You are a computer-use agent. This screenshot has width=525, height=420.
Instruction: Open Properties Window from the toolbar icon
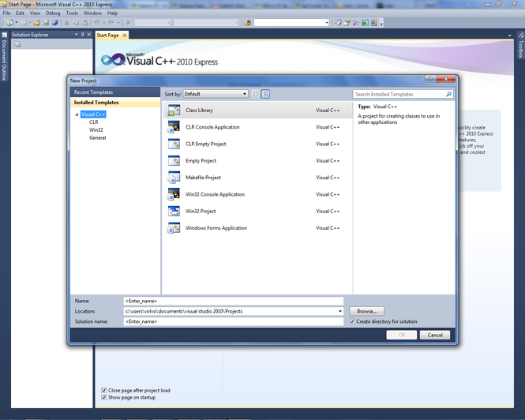[x=347, y=23]
